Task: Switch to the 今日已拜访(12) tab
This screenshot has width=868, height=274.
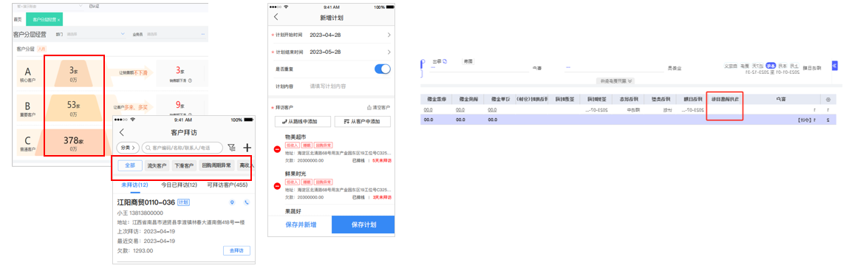Action: pyautogui.click(x=179, y=185)
